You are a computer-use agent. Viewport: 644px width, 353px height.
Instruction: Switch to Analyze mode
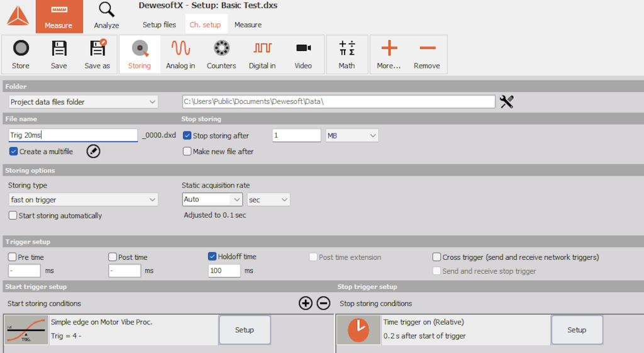click(x=106, y=17)
